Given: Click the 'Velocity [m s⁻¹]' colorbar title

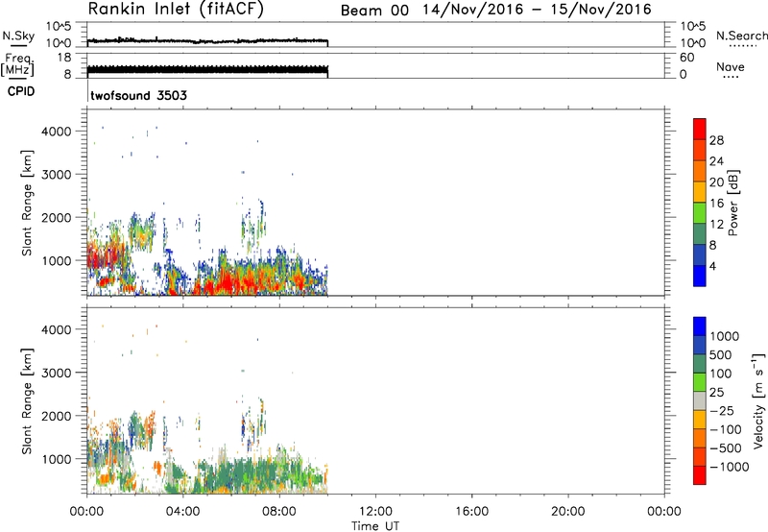Looking at the screenshot, I should click(758, 400).
